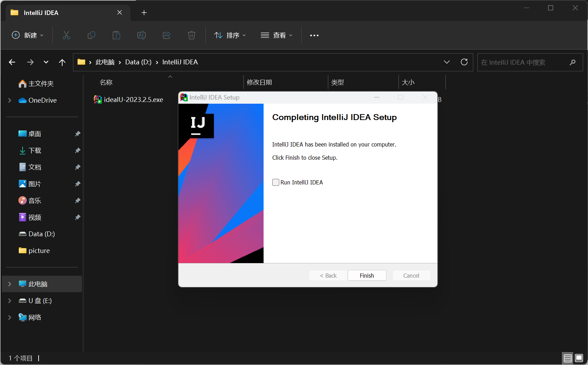
Task: Close the IntelliJ IDEA Explorer tab
Action: coord(120,13)
